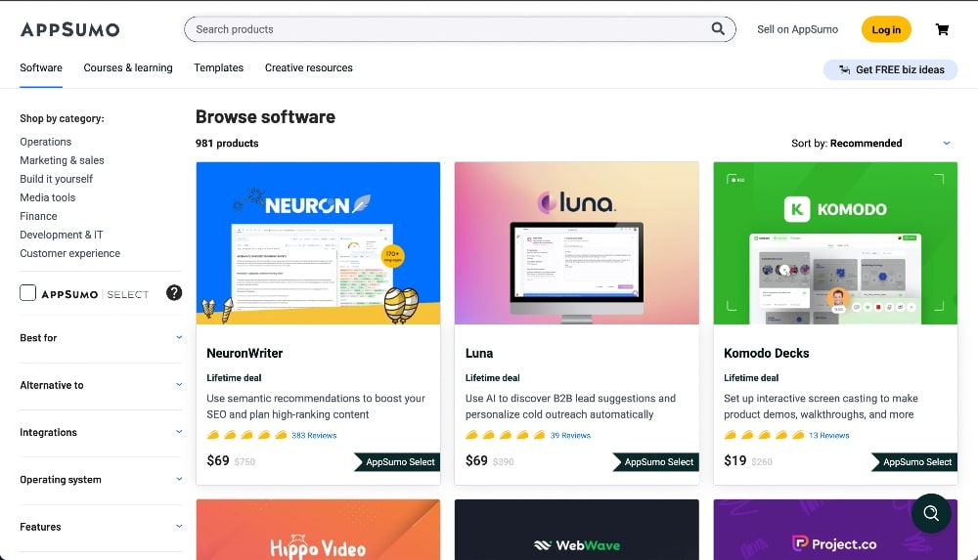Screen dimensions: 978x560
Task: Click the Komodo Decks $19 price
Action: point(734,461)
